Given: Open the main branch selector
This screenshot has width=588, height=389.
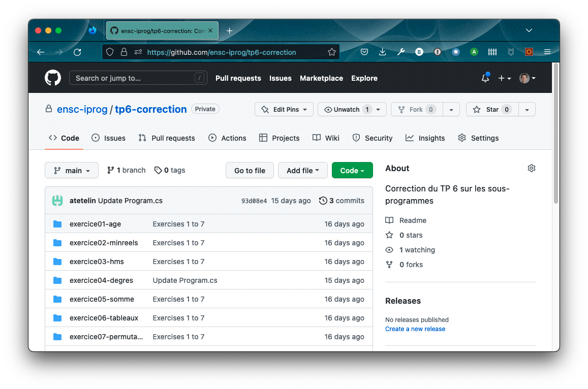Looking at the screenshot, I should click(x=72, y=171).
